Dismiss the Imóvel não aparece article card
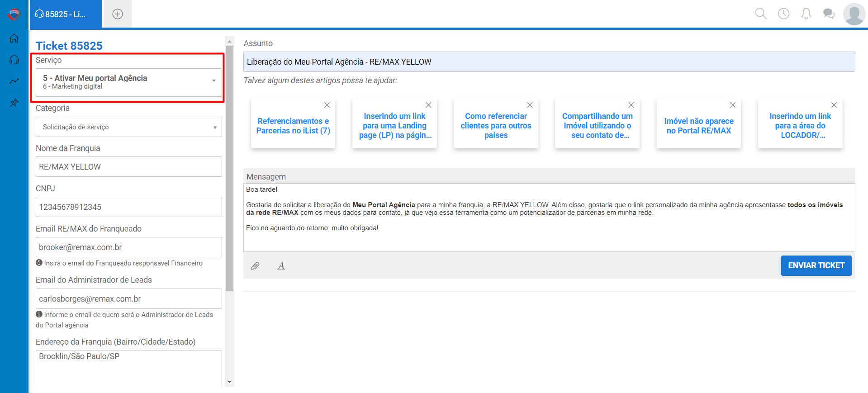 733,105
